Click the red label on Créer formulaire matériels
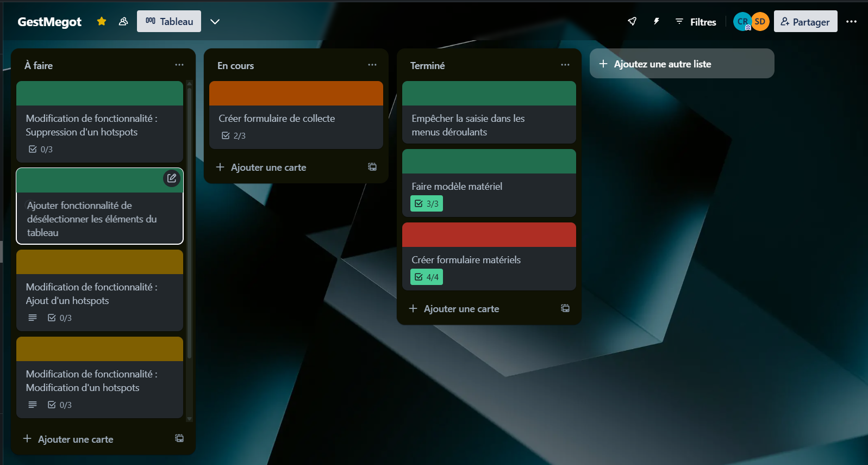 pos(489,235)
